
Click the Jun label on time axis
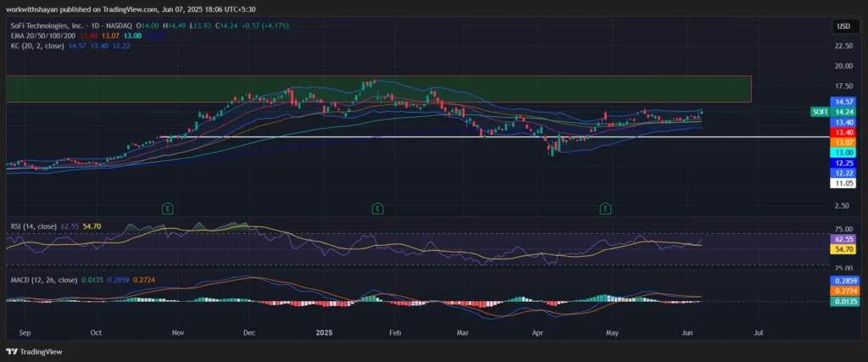687,333
